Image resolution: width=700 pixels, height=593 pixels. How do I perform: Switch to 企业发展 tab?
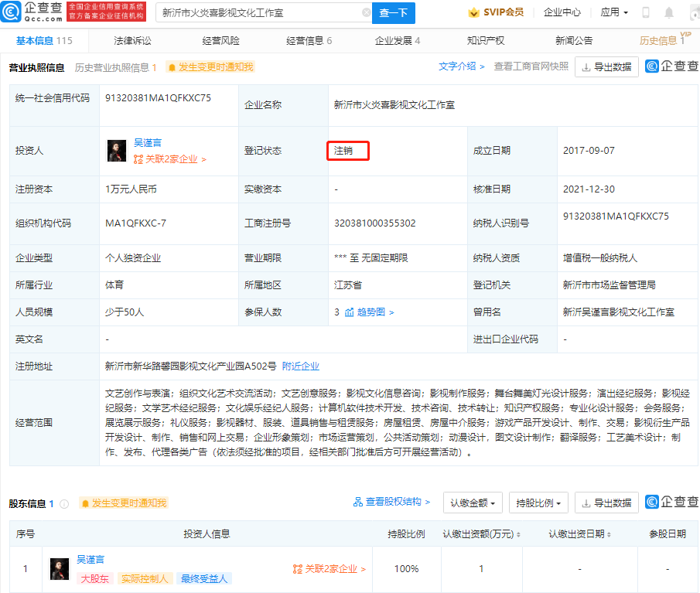pyautogui.click(x=398, y=41)
